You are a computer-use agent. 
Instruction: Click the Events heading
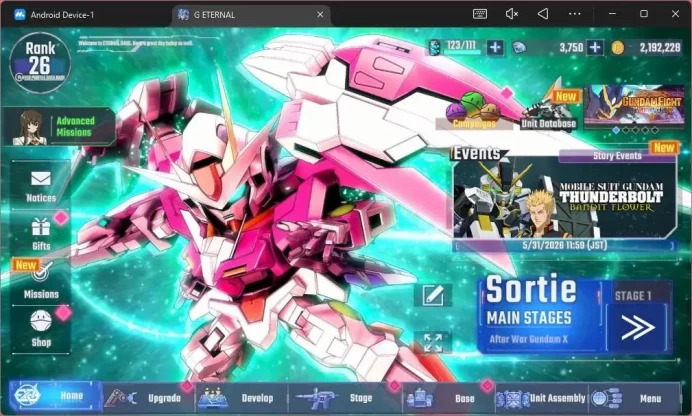[x=477, y=153]
